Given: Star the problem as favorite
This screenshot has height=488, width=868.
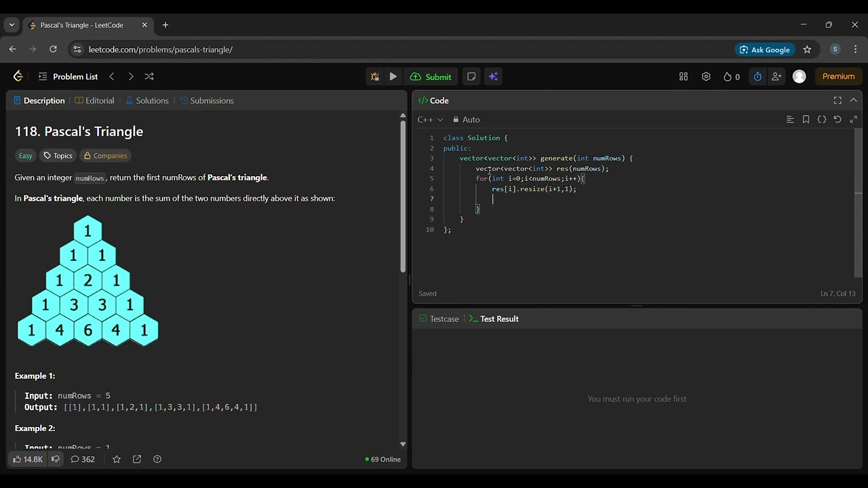Looking at the screenshot, I should (x=117, y=459).
